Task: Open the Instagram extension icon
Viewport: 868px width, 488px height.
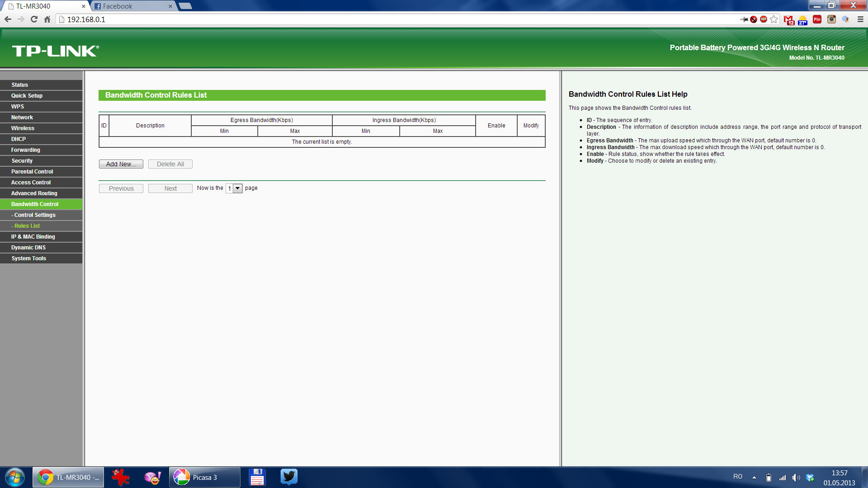Action: click(x=831, y=19)
